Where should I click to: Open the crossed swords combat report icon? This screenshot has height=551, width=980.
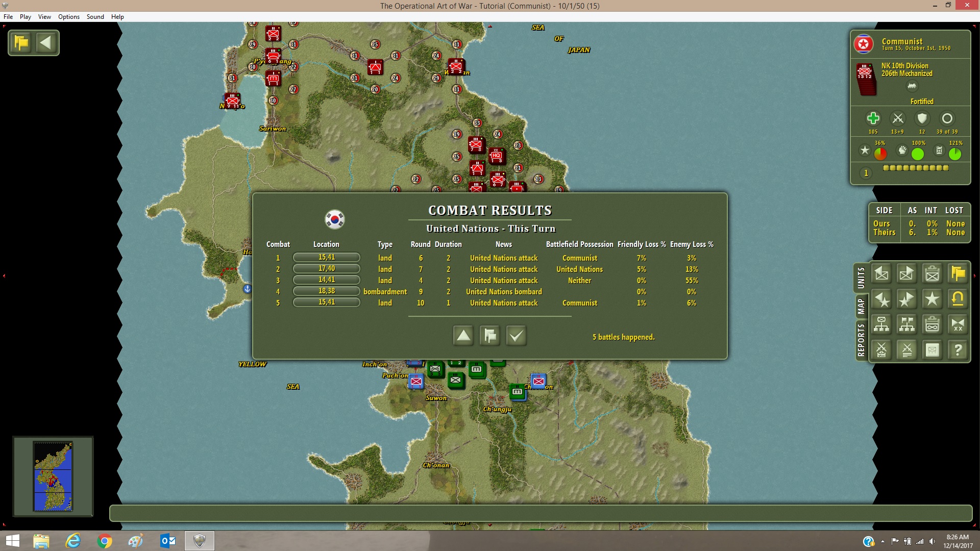coord(907,350)
